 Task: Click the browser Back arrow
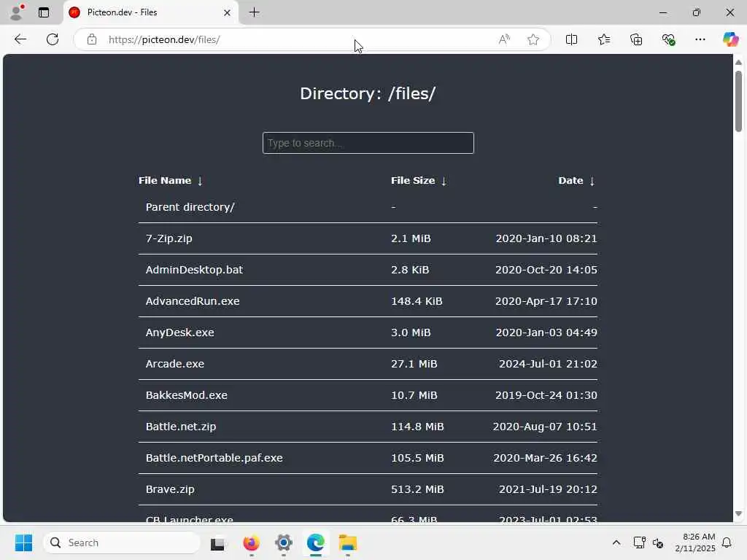pos(20,39)
